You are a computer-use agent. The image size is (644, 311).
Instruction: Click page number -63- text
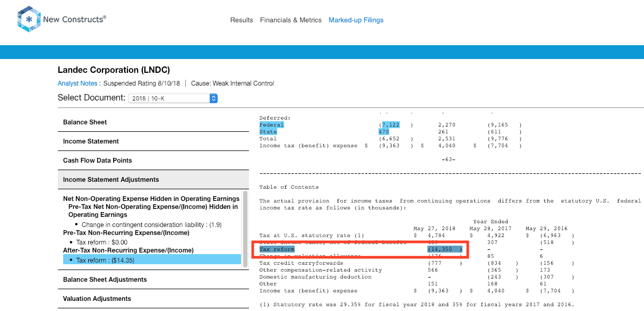click(448, 159)
